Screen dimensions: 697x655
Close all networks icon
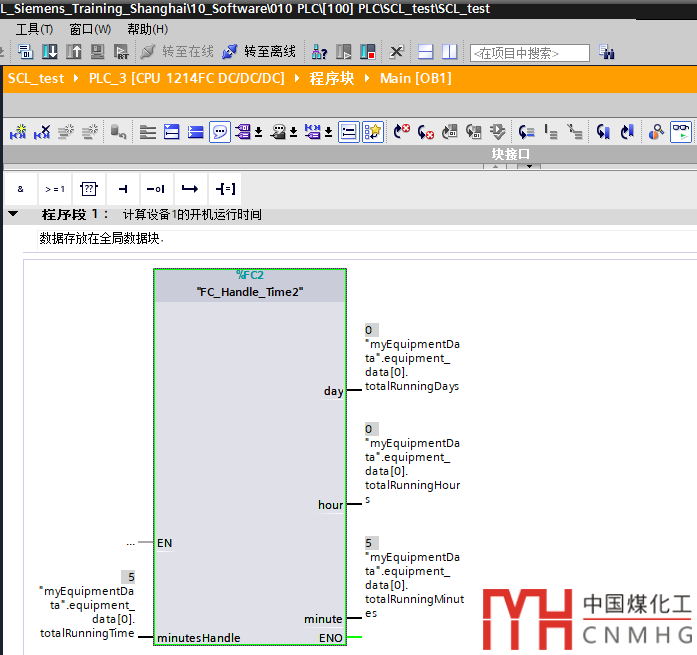pos(196,132)
